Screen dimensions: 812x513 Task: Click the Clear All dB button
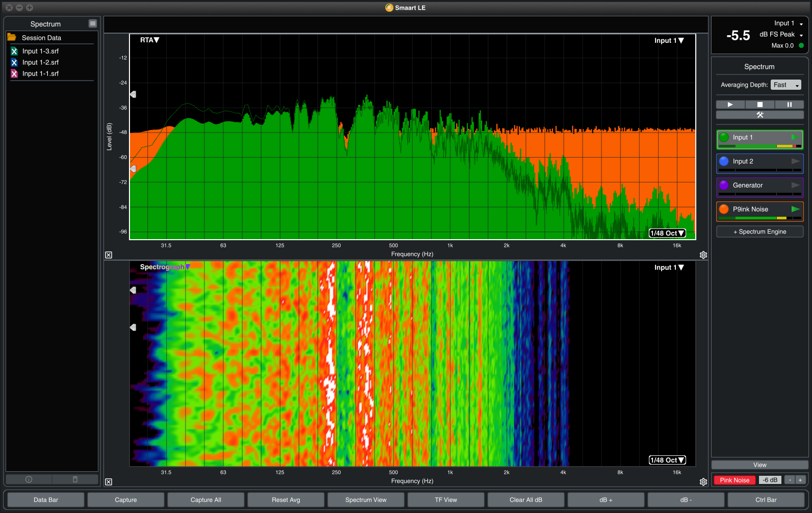coord(526,500)
